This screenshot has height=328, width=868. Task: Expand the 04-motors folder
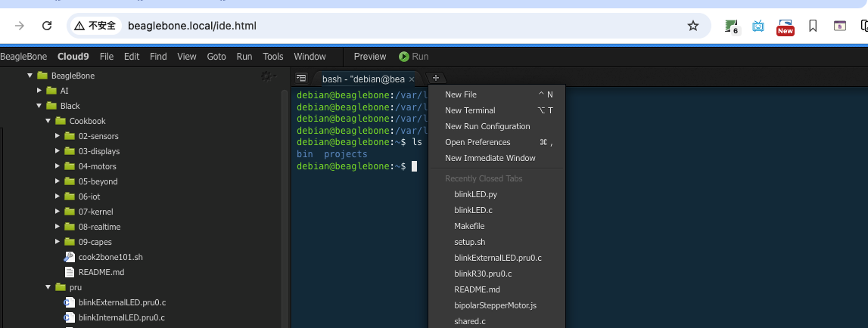(x=58, y=166)
